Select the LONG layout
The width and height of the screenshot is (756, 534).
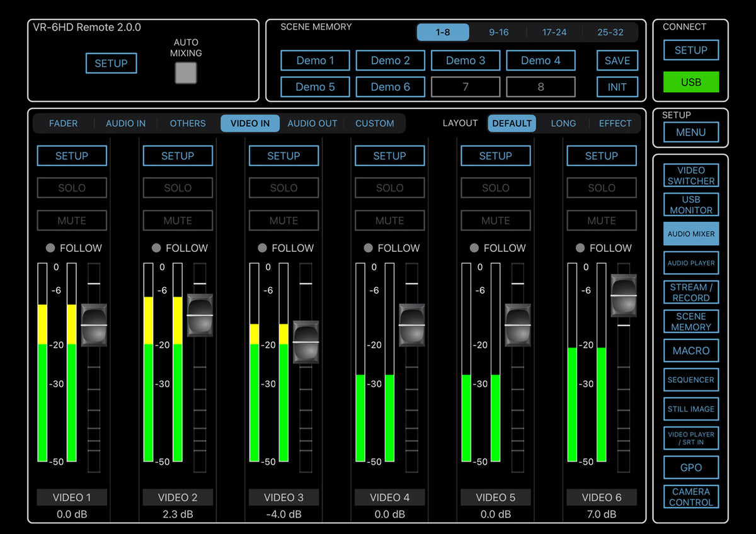(563, 123)
